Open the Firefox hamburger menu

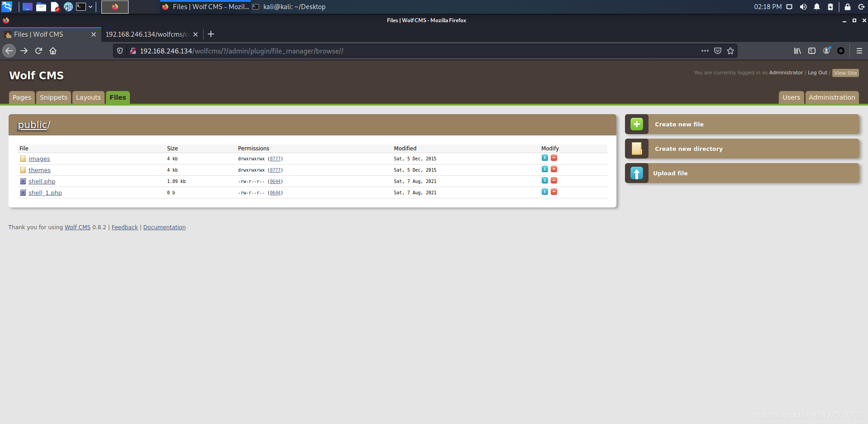859,51
